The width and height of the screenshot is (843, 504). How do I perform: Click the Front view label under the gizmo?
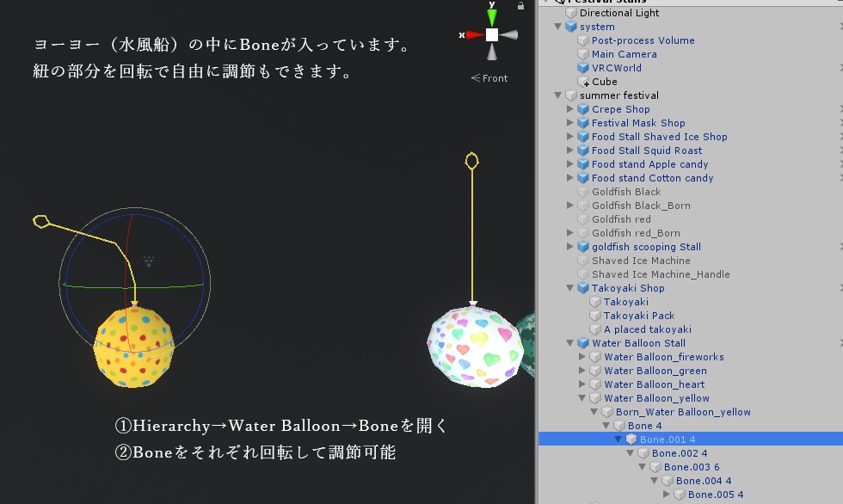[489, 78]
